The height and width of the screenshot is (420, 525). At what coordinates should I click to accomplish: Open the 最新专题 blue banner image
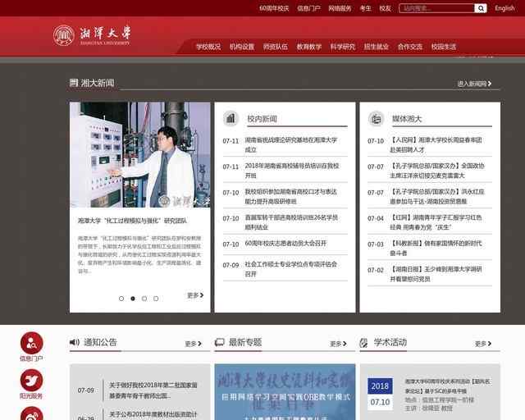pyautogui.click(x=285, y=392)
